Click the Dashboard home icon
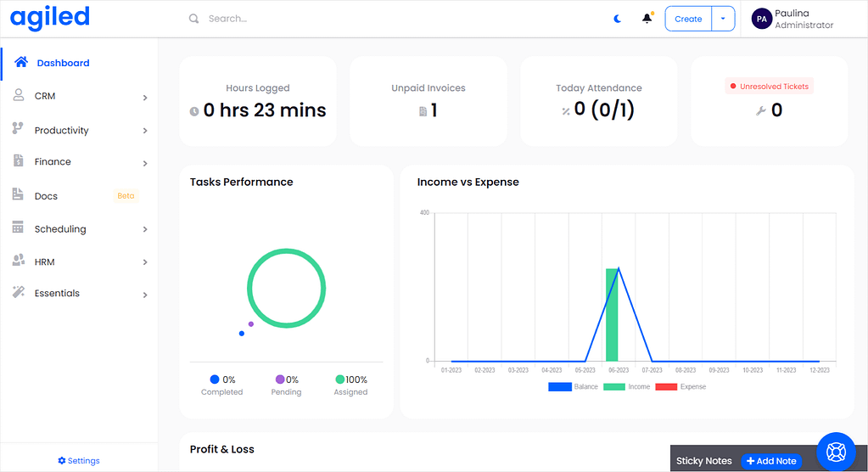 [21, 62]
